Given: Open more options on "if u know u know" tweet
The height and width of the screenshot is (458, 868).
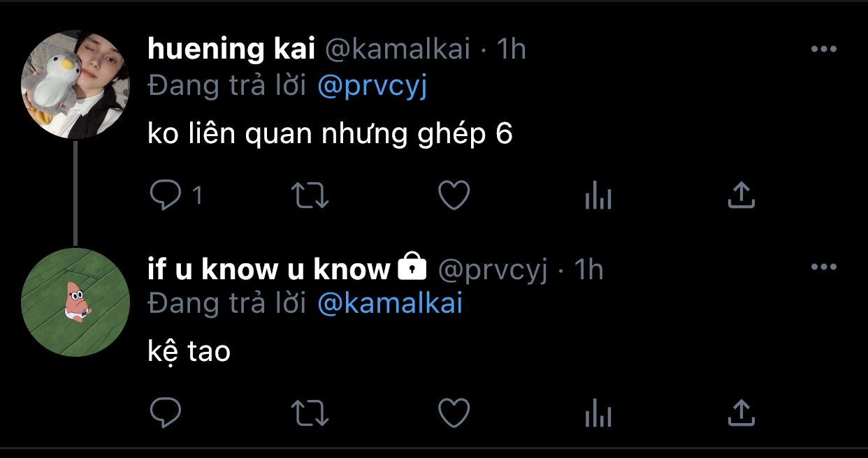Looking at the screenshot, I should pos(823,267).
